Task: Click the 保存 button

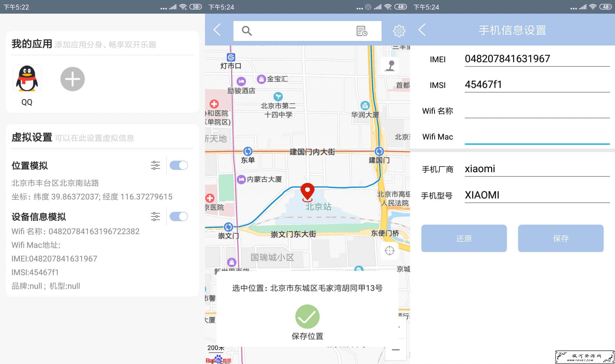Action: 561,238
